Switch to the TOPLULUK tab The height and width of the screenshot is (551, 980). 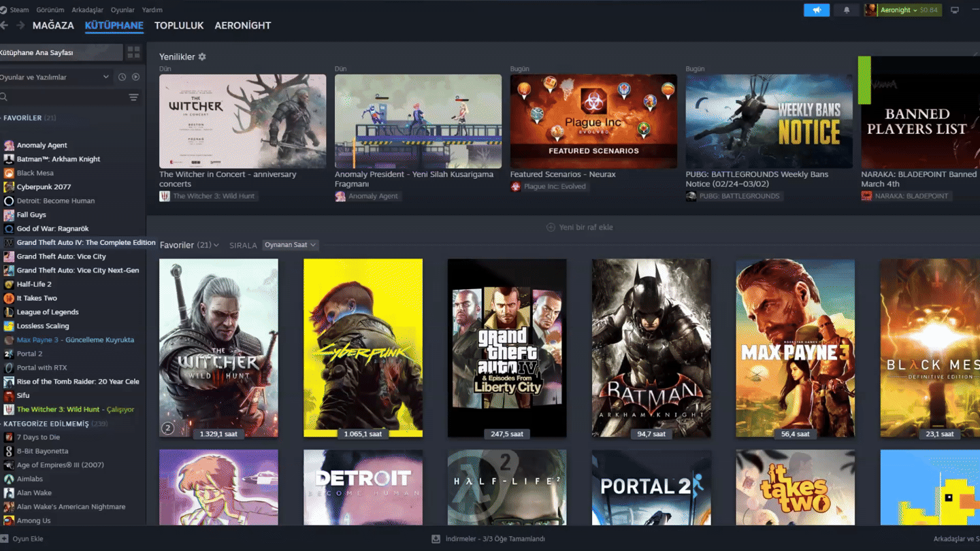pyautogui.click(x=179, y=25)
